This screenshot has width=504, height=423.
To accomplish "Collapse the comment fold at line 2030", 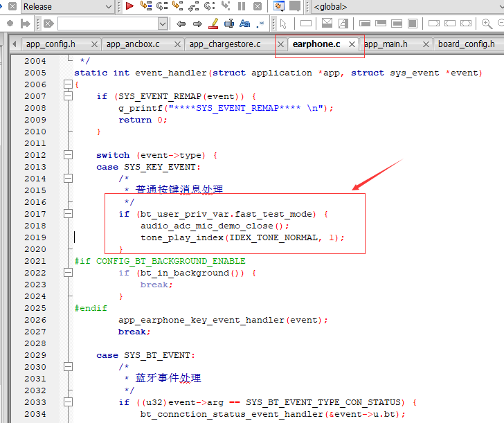I will [68, 367].
